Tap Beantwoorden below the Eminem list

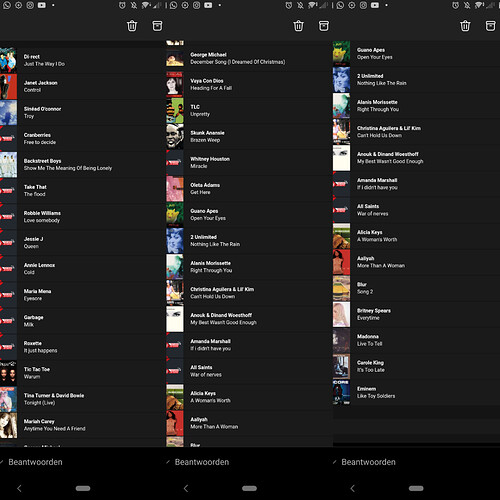368,462
